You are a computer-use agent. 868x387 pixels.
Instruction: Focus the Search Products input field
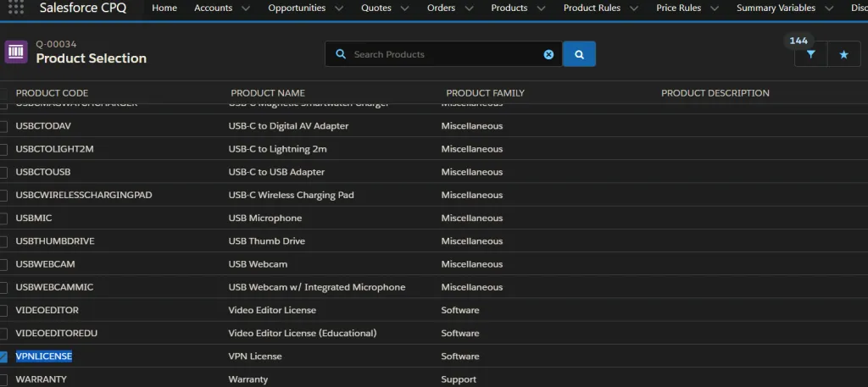[444, 54]
